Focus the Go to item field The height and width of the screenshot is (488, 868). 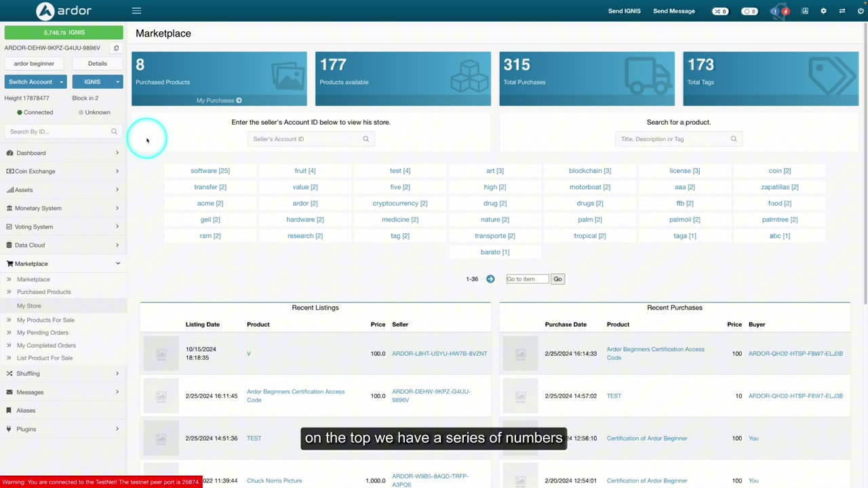pos(528,279)
